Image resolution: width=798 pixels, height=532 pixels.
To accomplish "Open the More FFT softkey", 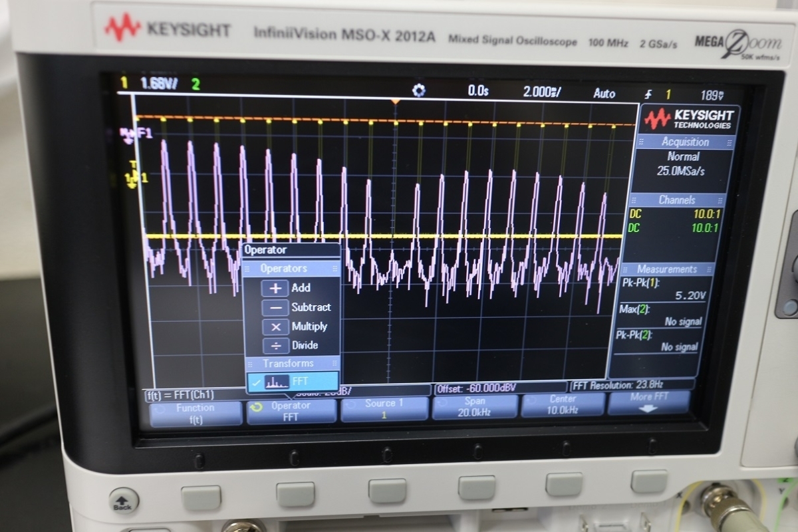I will [x=649, y=402].
